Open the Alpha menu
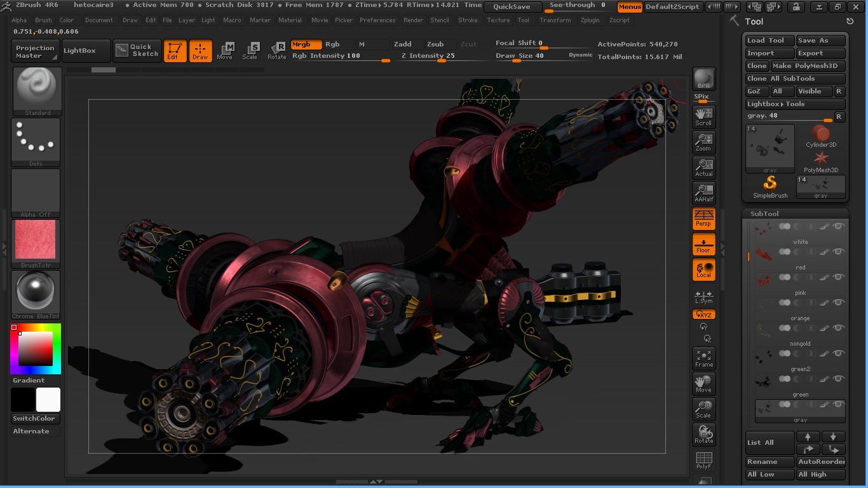This screenshot has width=868, height=488. tap(20, 20)
